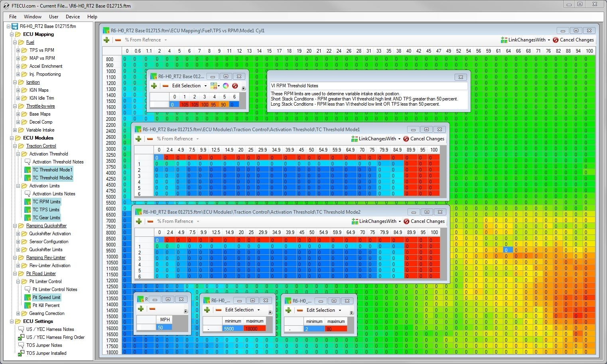607x364 pixels.
Task: Click the 80 maximum cell in the 2–80 TPS limits window
Action: tap(336, 329)
